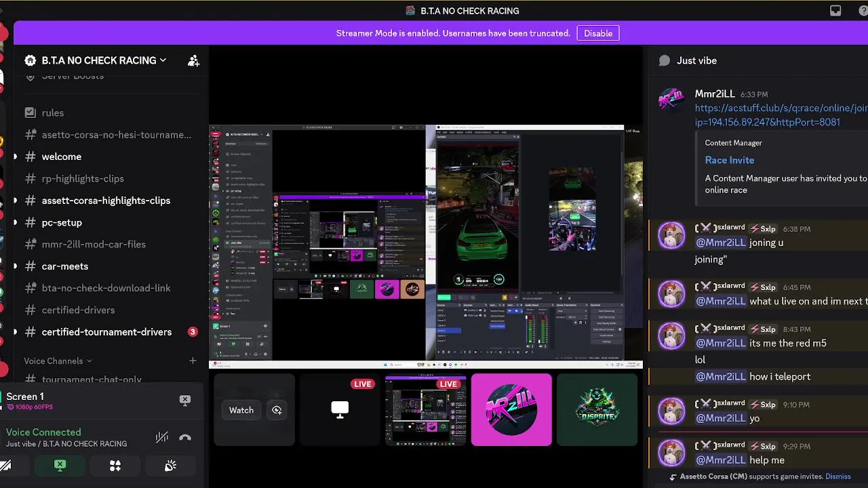Open the inbox icon in title bar

(x=835, y=10)
